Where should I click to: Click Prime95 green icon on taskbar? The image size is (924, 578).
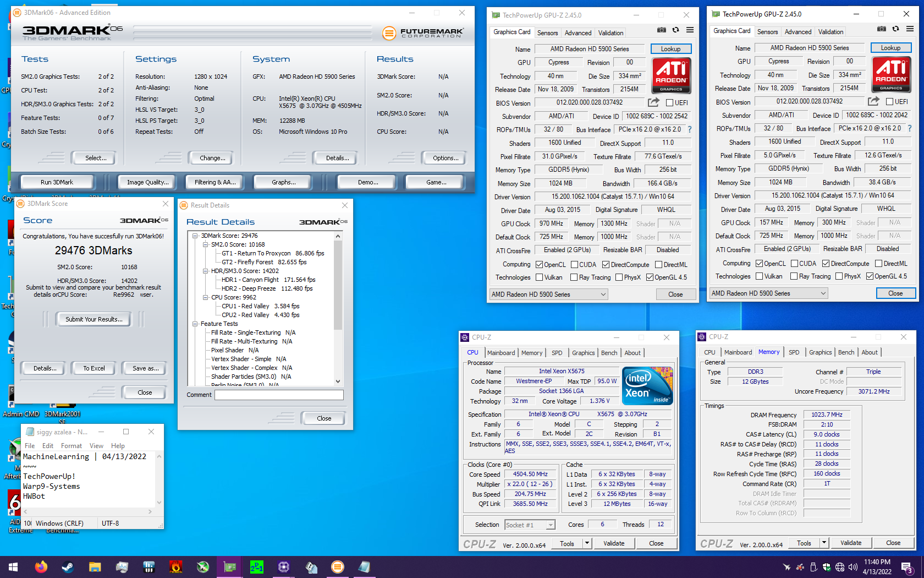click(x=257, y=567)
